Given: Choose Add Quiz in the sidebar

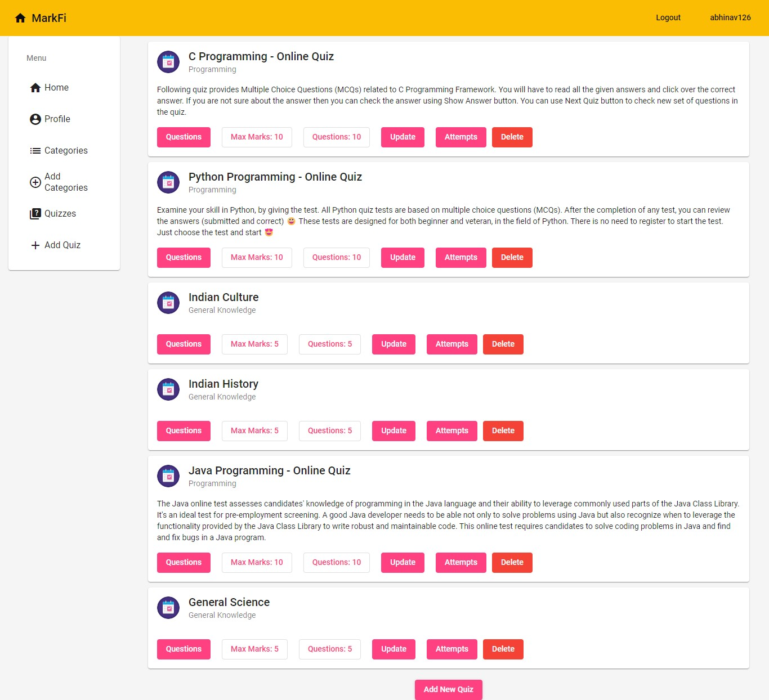Looking at the screenshot, I should pos(64,245).
